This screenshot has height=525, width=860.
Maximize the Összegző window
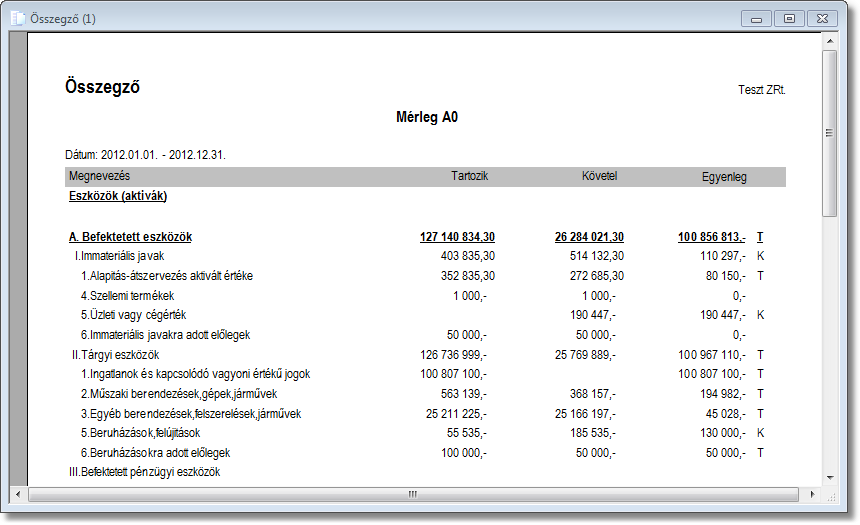pos(789,19)
